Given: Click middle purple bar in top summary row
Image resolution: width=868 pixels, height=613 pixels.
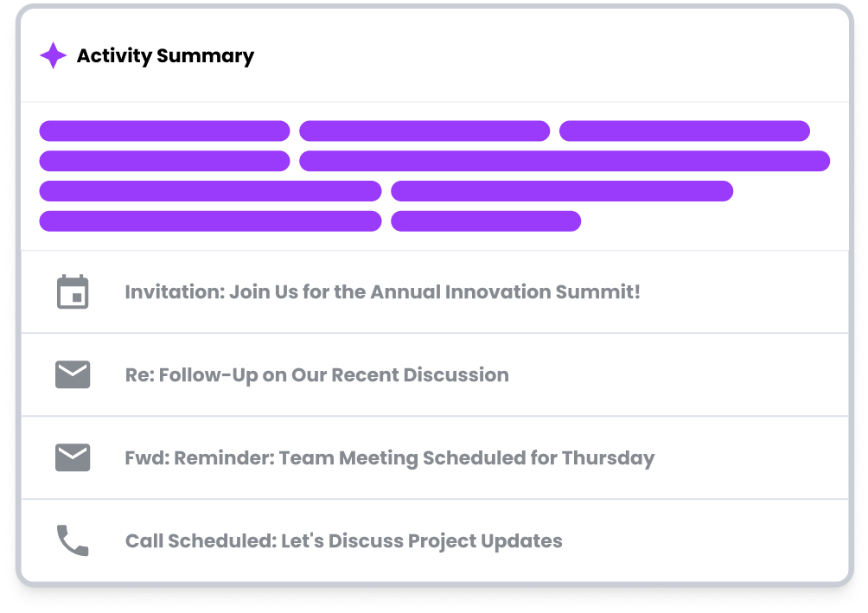Looking at the screenshot, I should (424, 131).
